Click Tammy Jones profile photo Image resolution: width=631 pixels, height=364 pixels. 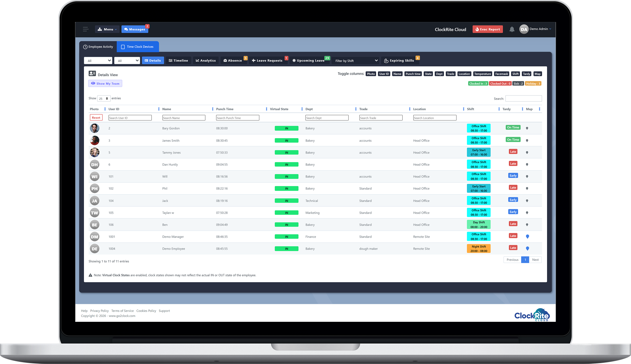click(x=94, y=153)
